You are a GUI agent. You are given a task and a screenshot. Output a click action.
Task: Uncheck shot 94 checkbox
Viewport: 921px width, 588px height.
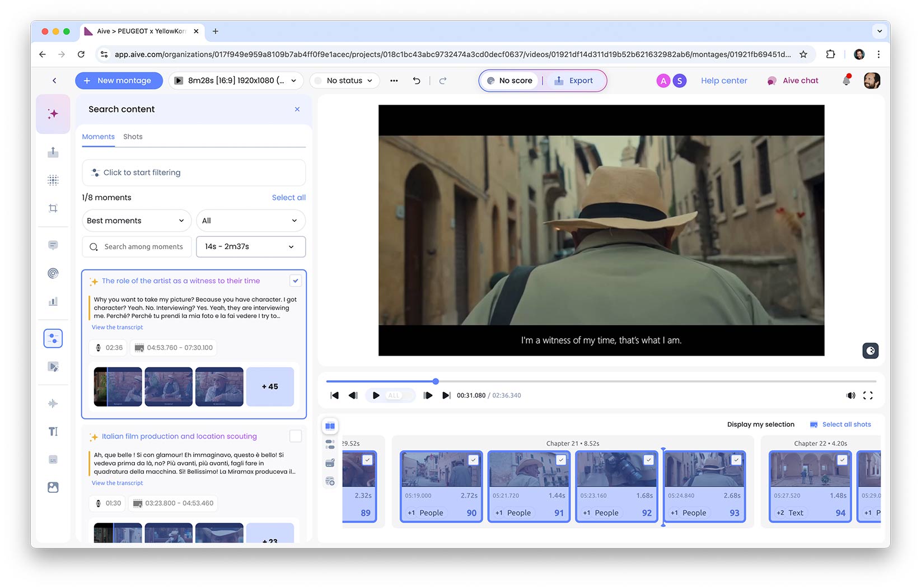pos(842,460)
